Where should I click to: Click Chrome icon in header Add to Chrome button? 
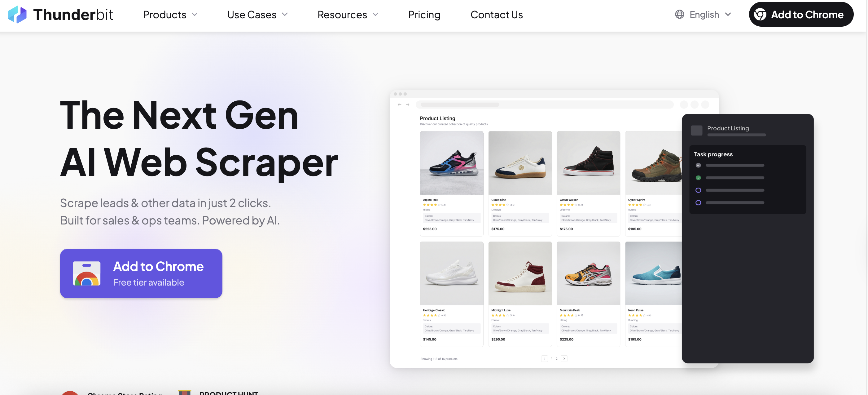coord(760,15)
